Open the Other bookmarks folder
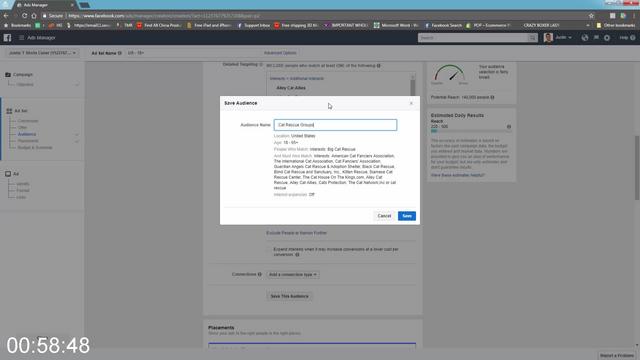Viewport: 640px width, 360px height. pos(616,25)
